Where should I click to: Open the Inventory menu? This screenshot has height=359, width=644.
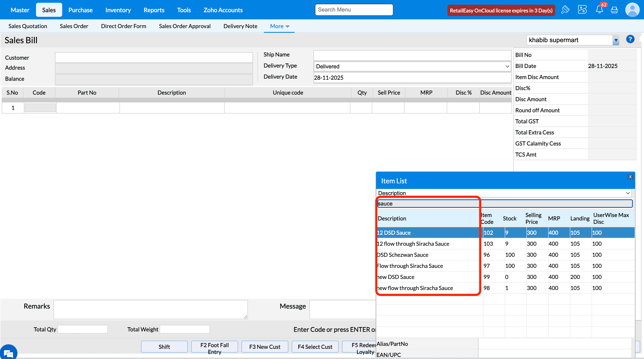click(x=118, y=10)
